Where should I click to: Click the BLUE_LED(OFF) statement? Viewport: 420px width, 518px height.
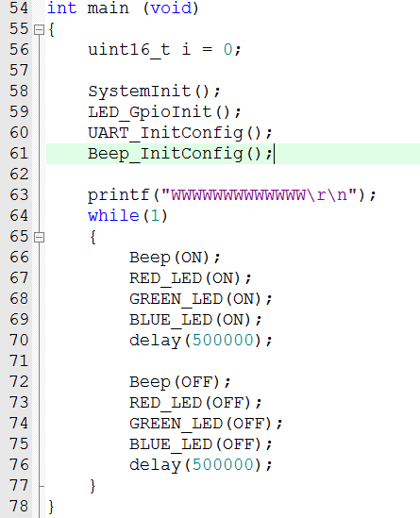click(x=201, y=444)
